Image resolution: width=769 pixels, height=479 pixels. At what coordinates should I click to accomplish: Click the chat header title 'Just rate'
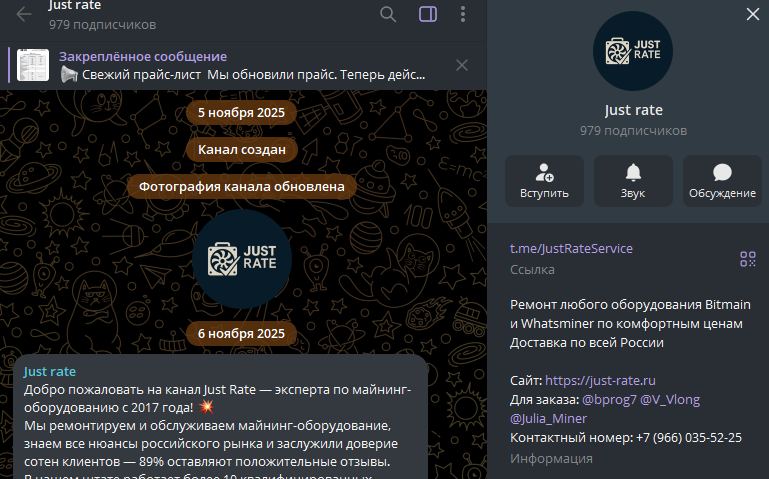click(75, 5)
